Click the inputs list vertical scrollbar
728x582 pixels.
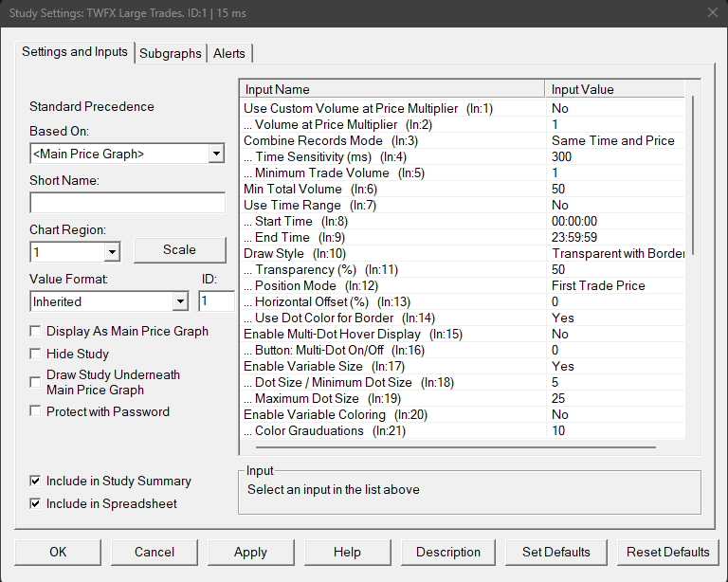(695, 175)
